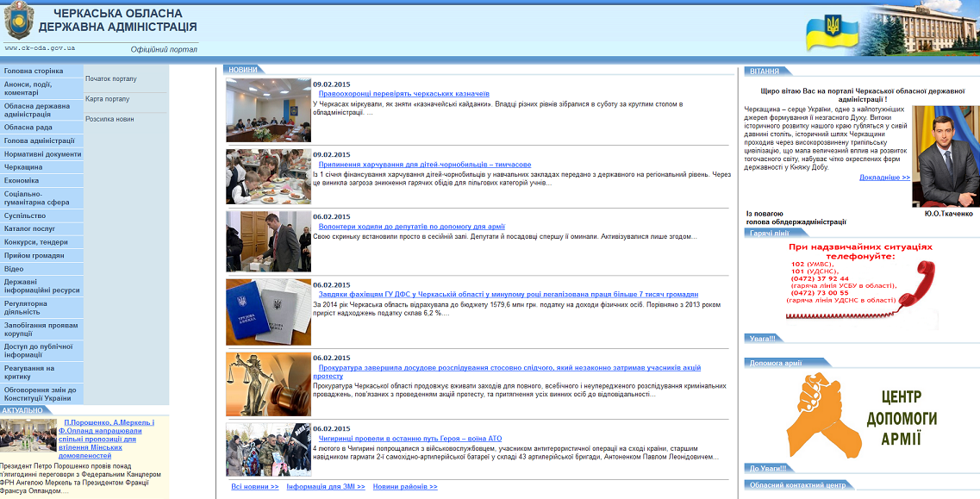Click the Cherkasy region coat of arms logo
The image size is (980, 499).
point(18,22)
